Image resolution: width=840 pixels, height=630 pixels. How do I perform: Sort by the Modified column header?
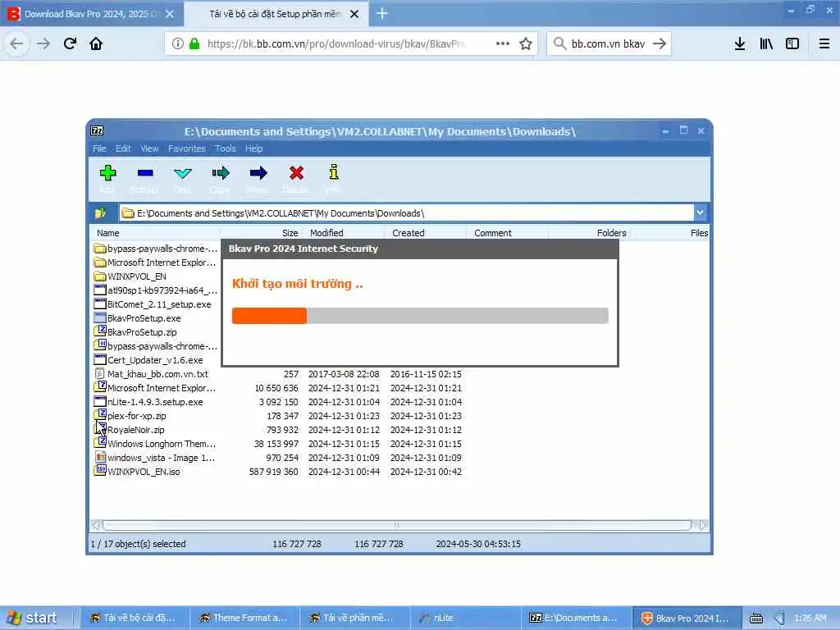click(344, 232)
